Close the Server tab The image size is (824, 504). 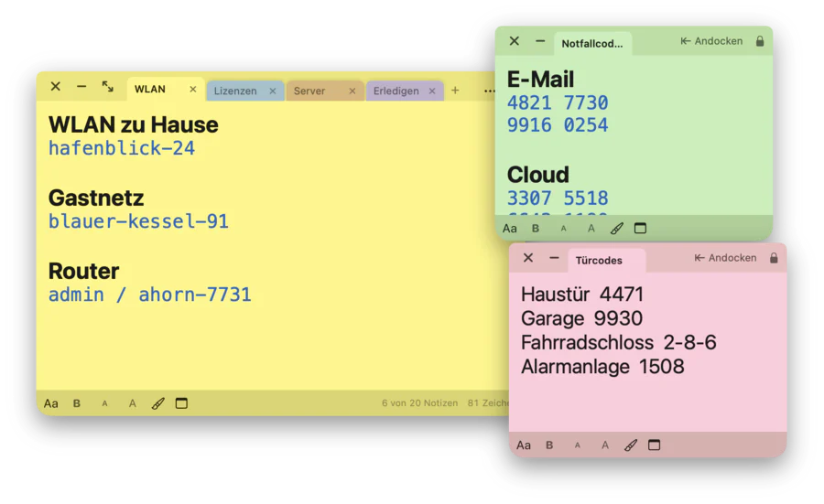click(x=352, y=91)
